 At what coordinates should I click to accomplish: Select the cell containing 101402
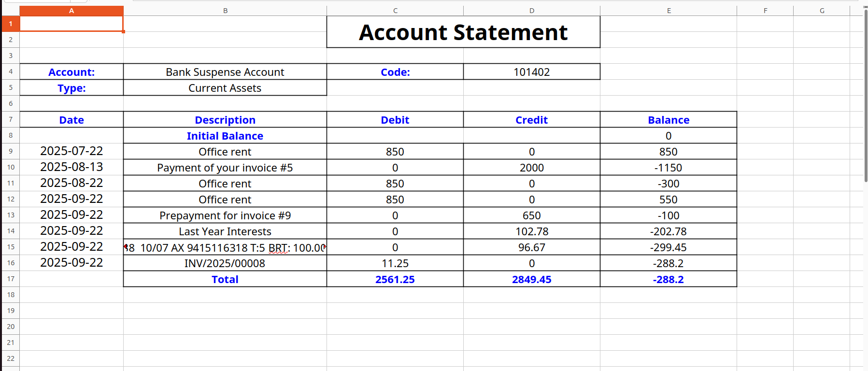pos(532,71)
